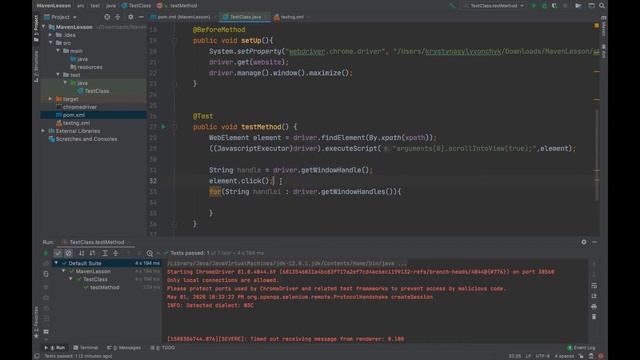Collapse the MavenLesson project root
The height and width of the screenshot is (360, 640).
coord(44,27)
